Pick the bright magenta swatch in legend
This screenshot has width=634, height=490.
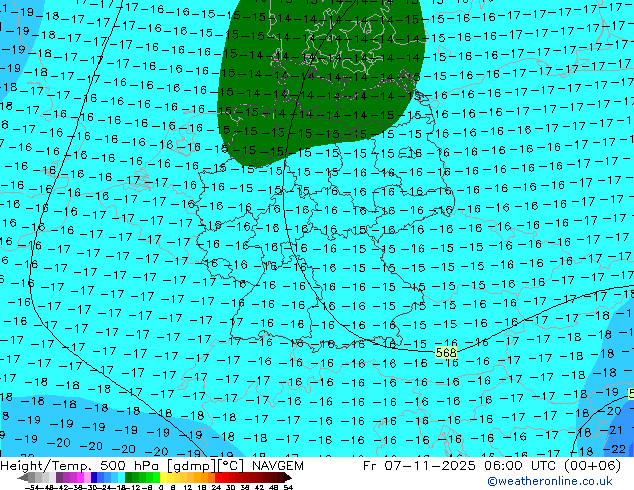[x=80, y=477]
